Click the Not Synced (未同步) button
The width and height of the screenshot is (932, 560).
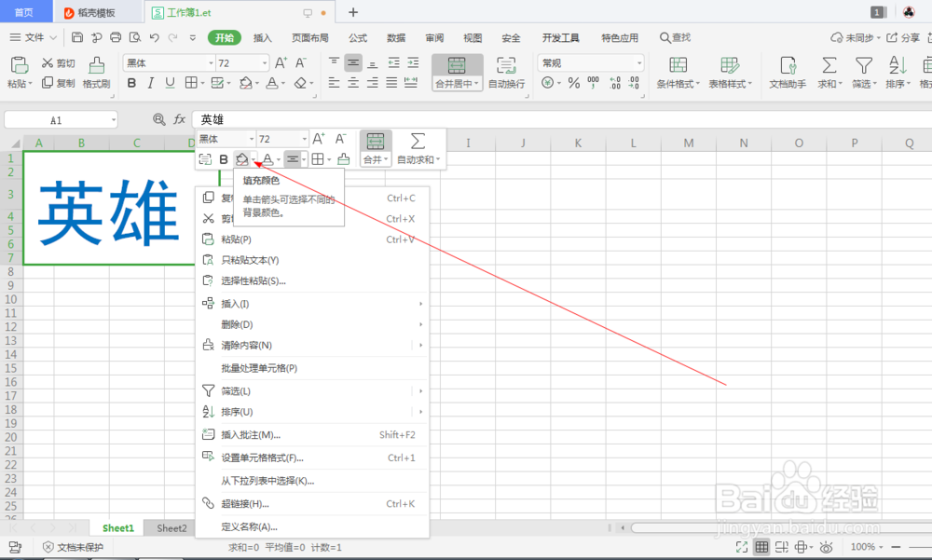[855, 37]
